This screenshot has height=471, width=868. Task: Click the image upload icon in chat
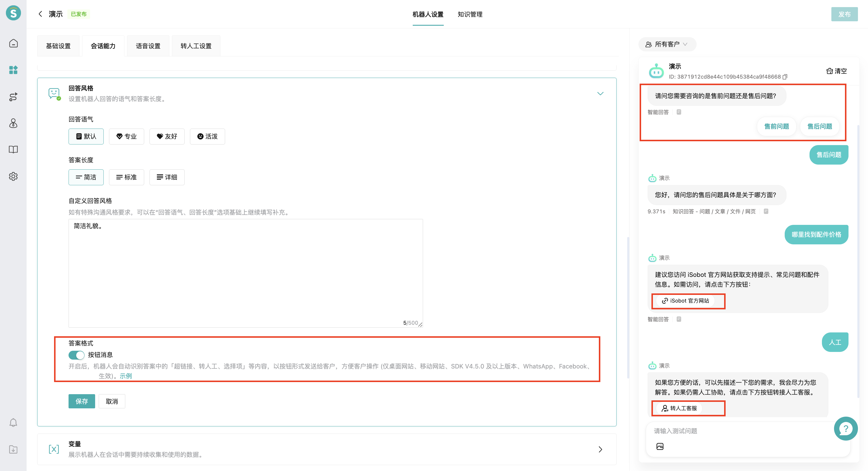660,446
